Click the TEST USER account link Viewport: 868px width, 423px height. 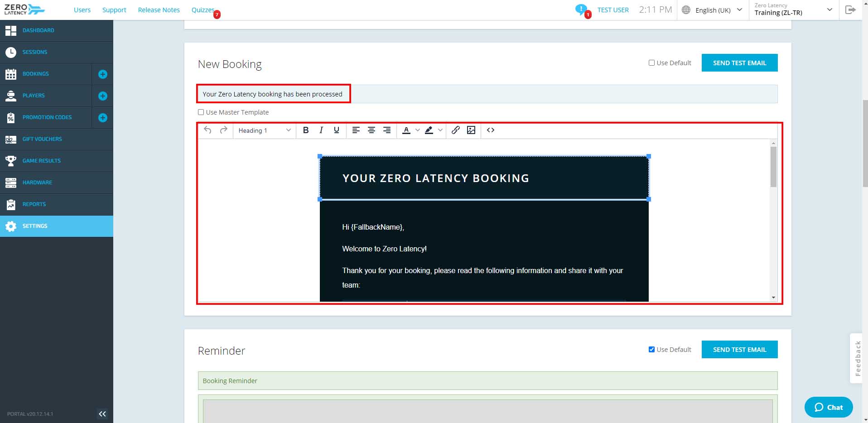tap(613, 10)
